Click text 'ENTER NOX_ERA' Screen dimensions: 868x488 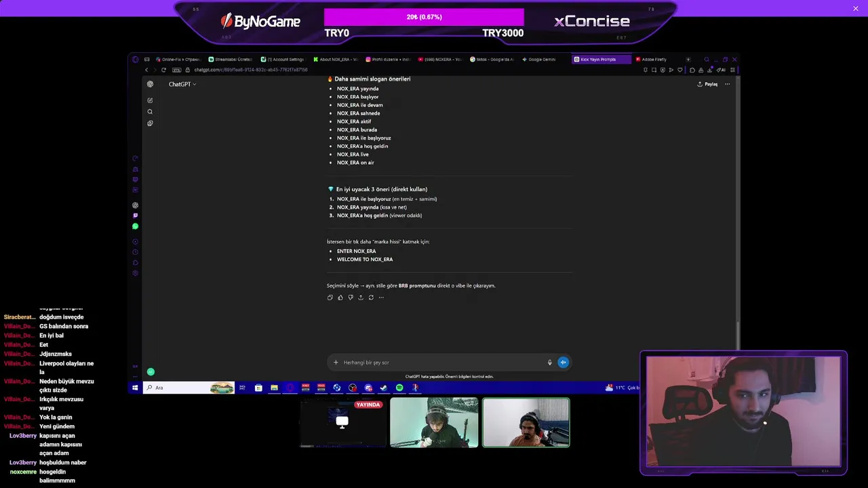356,251
